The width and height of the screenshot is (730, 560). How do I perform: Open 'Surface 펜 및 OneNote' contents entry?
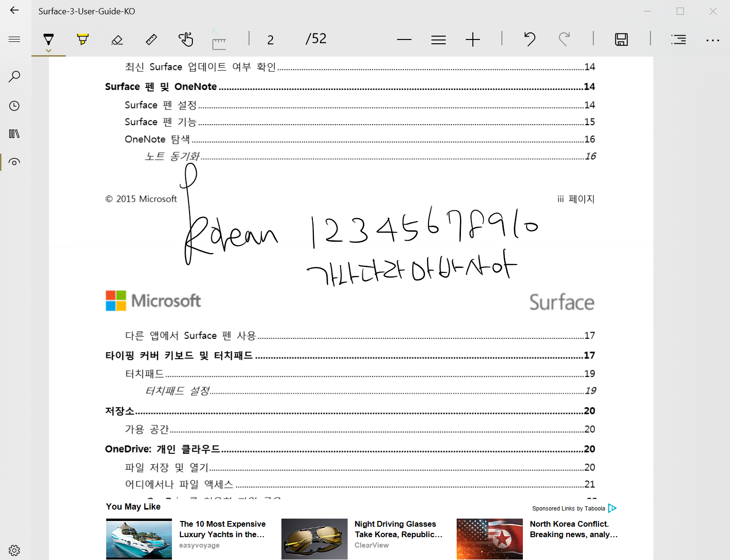click(x=350, y=87)
